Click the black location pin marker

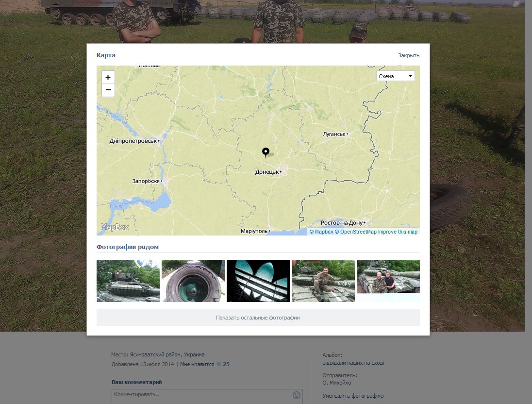click(266, 152)
